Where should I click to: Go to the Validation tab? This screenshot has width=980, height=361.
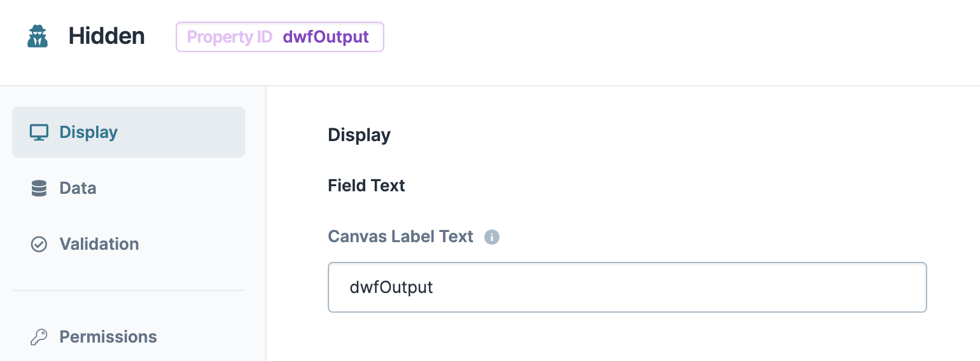129,244
